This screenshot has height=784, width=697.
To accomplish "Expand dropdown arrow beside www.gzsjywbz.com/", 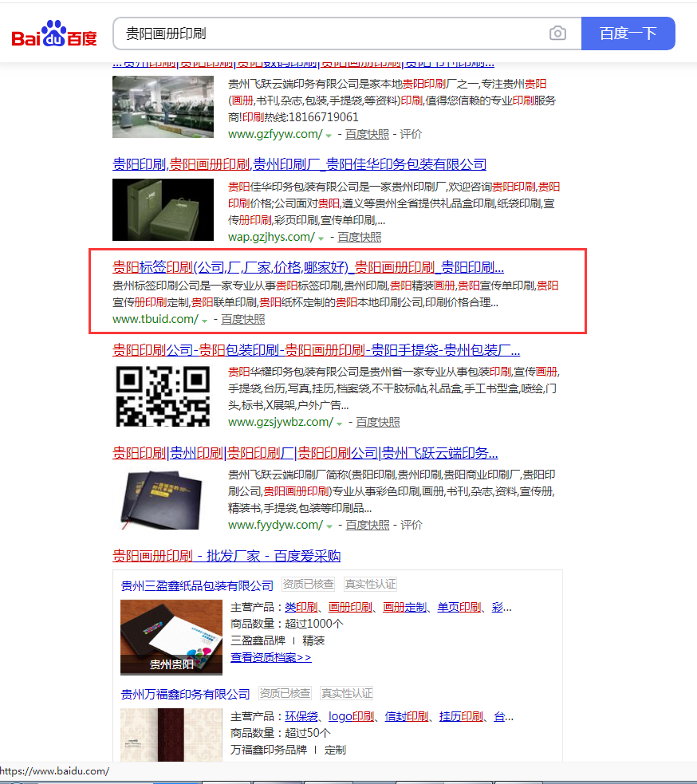I will (x=340, y=424).
